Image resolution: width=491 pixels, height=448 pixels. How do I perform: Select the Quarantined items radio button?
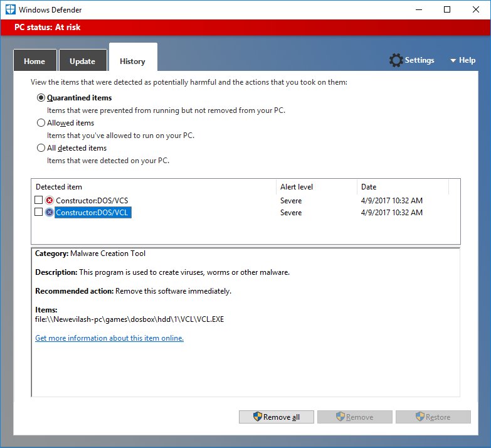click(x=41, y=98)
